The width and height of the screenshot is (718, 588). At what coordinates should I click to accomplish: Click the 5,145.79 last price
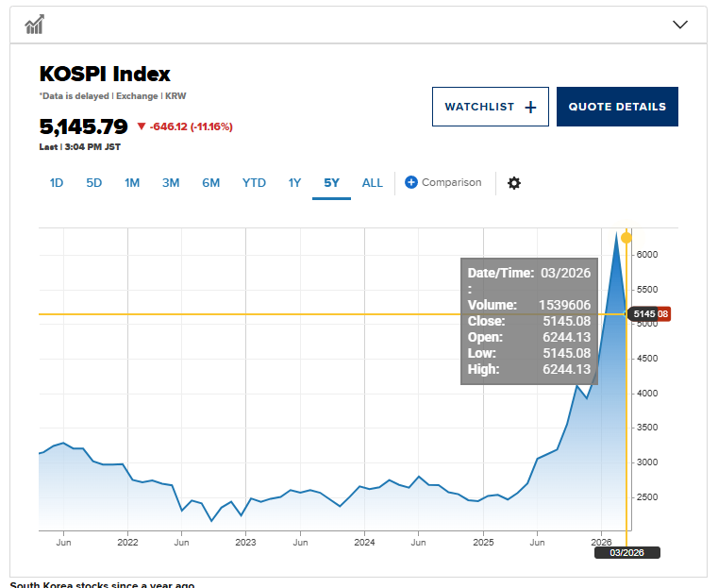click(x=83, y=126)
